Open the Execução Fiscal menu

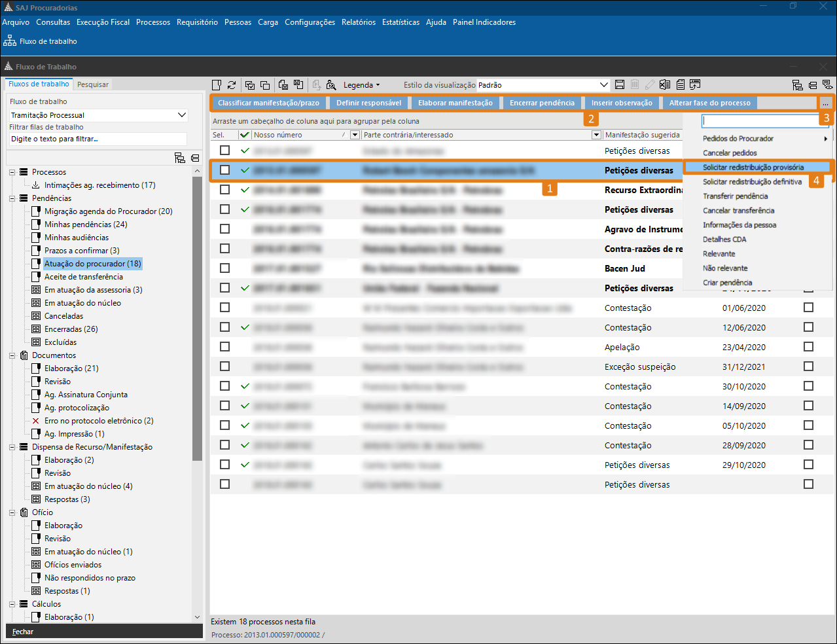tap(103, 22)
